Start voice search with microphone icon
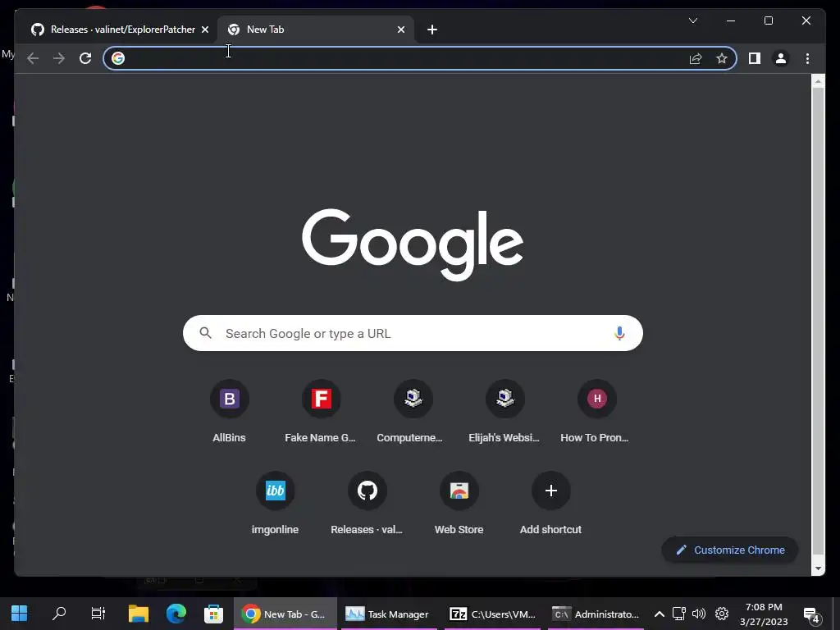 [x=619, y=333]
